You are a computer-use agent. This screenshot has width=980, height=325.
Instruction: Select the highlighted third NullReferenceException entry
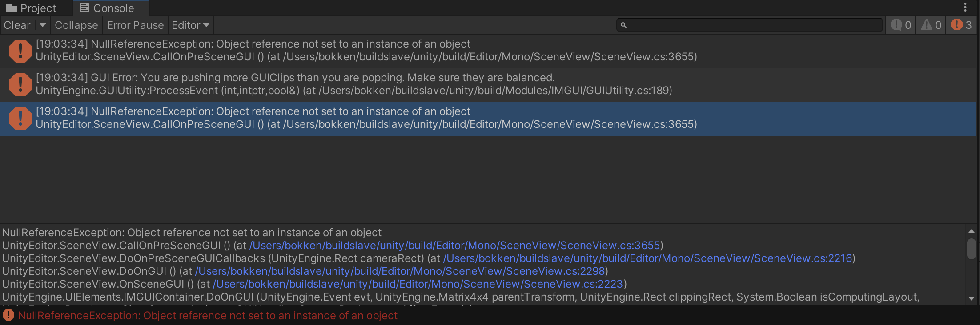[x=488, y=119]
